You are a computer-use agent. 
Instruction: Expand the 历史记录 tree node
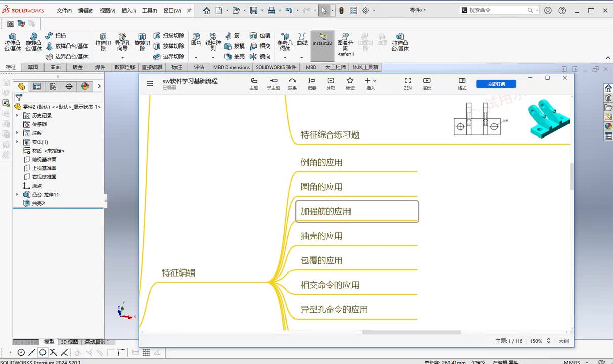click(x=17, y=116)
